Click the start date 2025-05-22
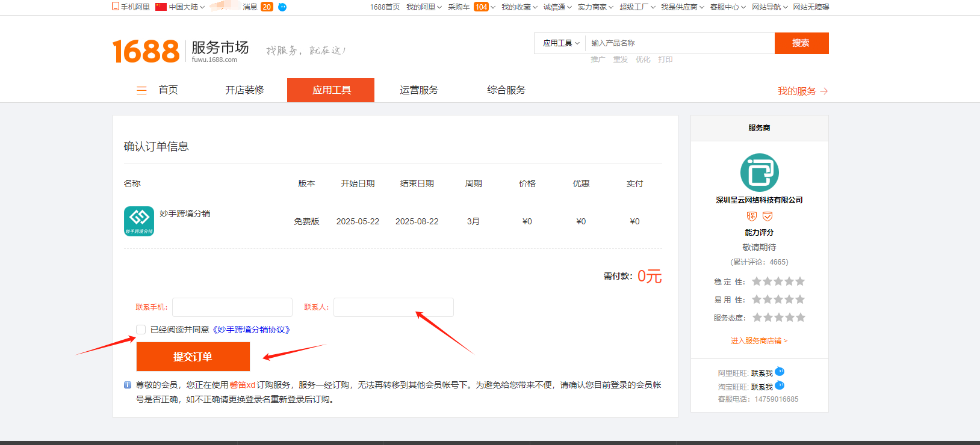This screenshot has width=980, height=445. pos(358,222)
